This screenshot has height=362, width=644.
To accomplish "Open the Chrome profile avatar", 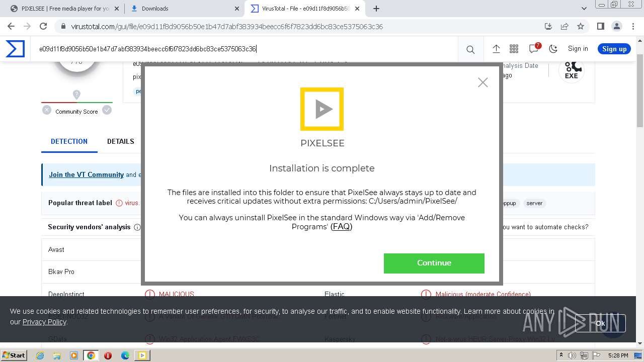I will pyautogui.click(x=616, y=26).
